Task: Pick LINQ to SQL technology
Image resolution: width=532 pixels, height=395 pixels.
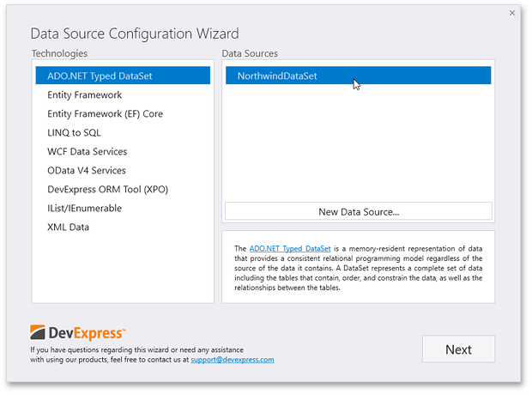Action: (123, 132)
